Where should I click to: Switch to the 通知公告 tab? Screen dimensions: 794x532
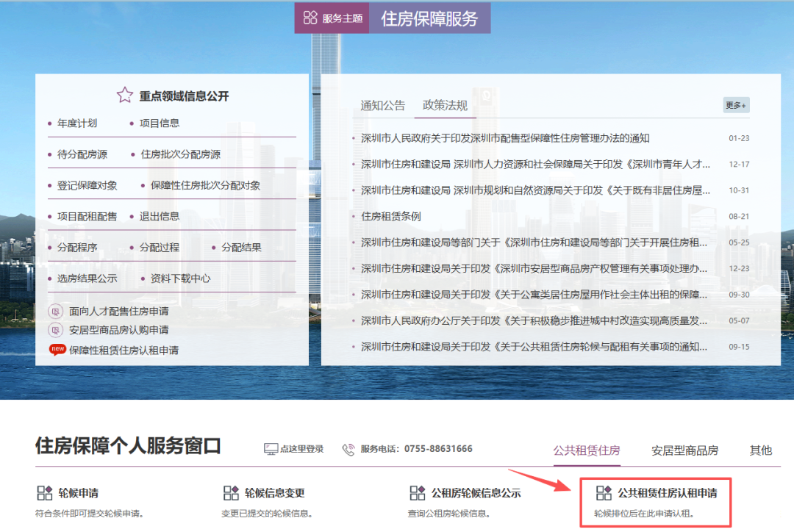383,105
